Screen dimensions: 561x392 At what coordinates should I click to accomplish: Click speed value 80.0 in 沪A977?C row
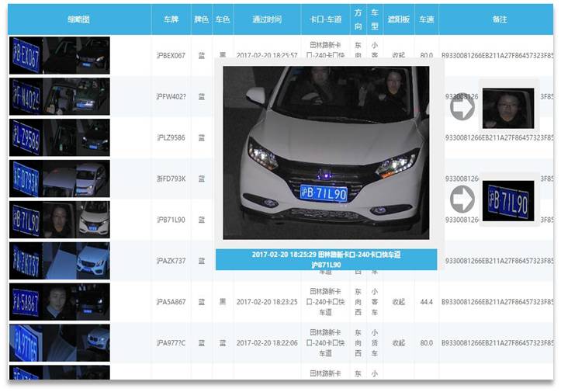(x=427, y=343)
